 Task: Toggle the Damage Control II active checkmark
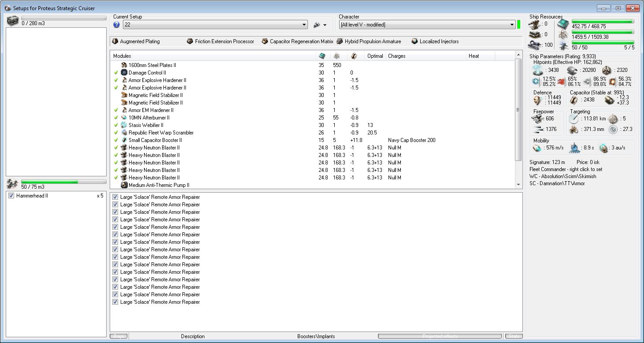tap(116, 73)
